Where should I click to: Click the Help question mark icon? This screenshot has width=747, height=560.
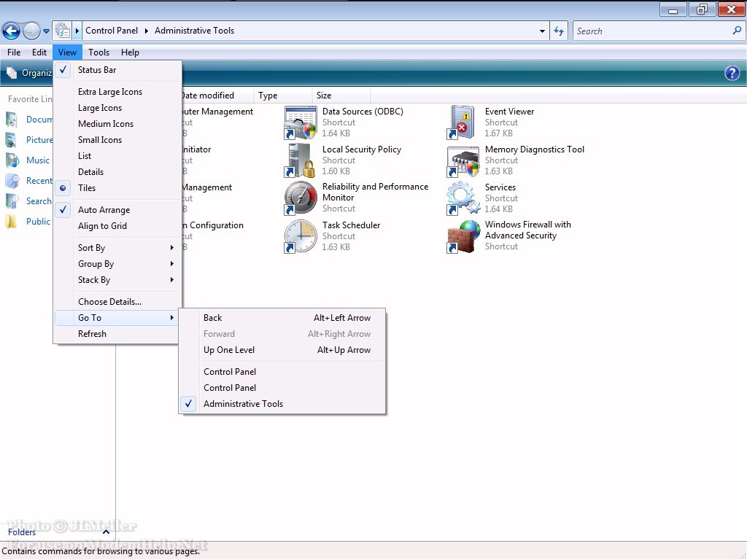(732, 73)
